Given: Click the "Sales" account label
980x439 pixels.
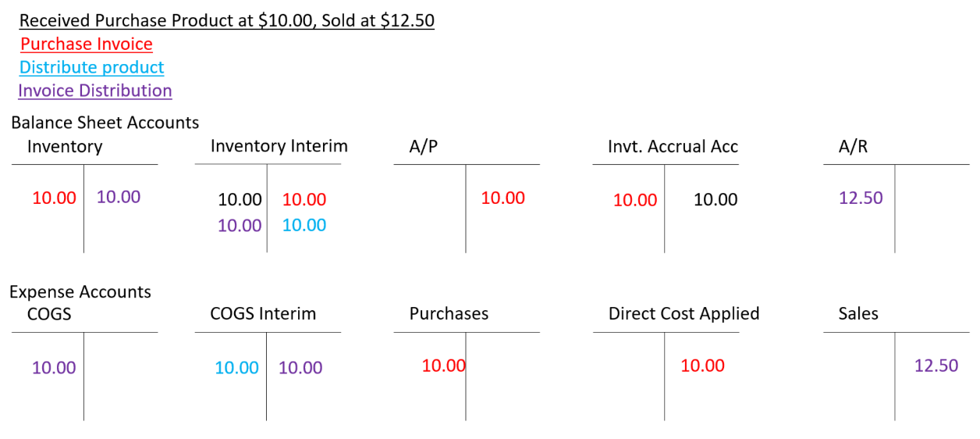Looking at the screenshot, I should (858, 314).
